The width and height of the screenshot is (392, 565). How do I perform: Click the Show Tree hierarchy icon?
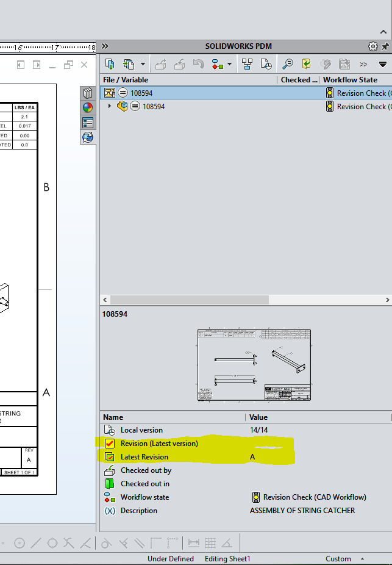point(247,63)
